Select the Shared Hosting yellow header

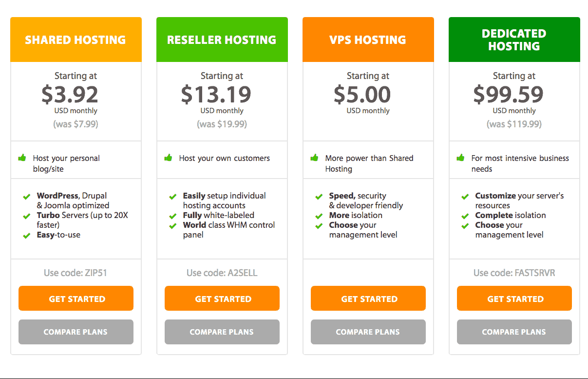[x=76, y=40]
